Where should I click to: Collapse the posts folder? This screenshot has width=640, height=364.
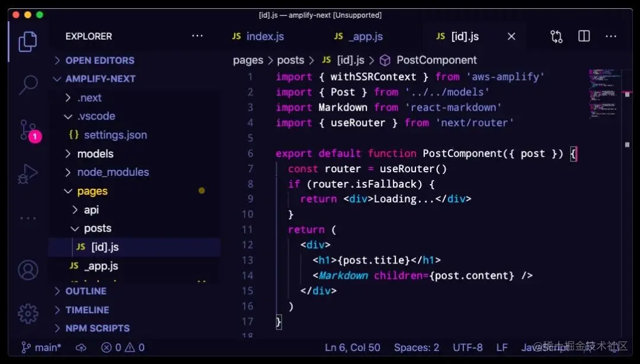click(98, 228)
